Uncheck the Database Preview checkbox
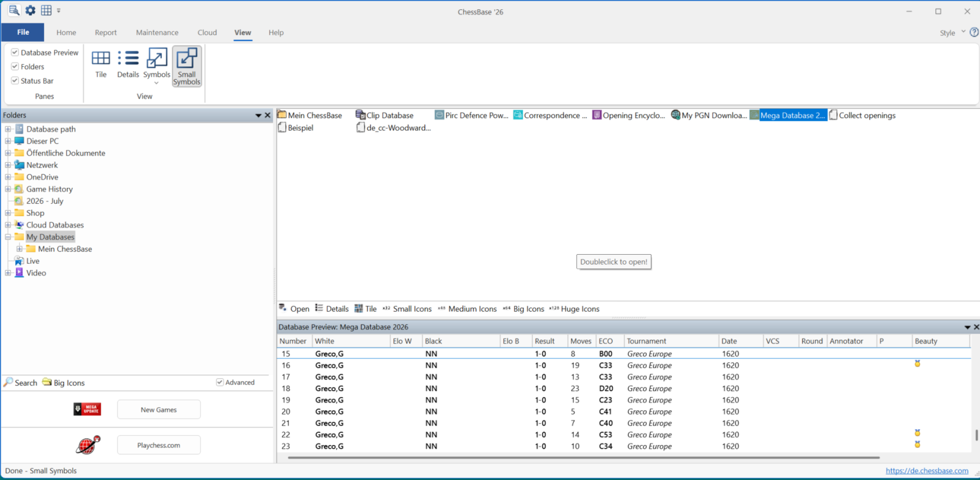 [x=15, y=52]
